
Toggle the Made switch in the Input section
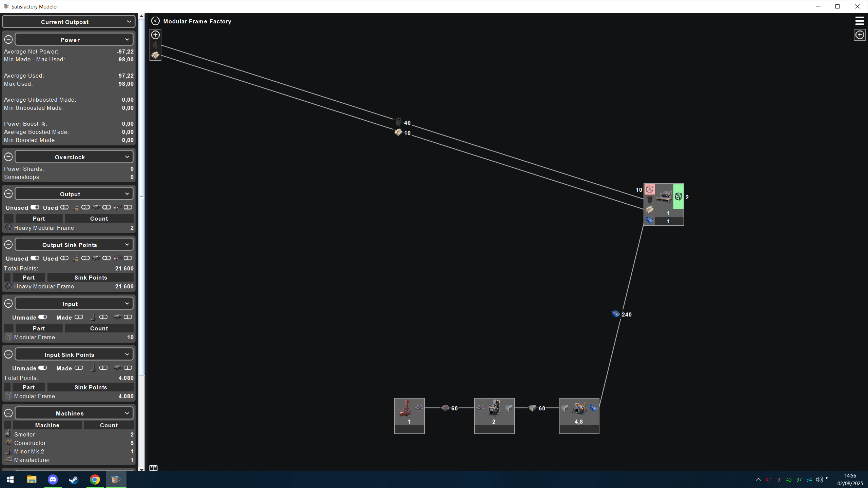tap(79, 317)
